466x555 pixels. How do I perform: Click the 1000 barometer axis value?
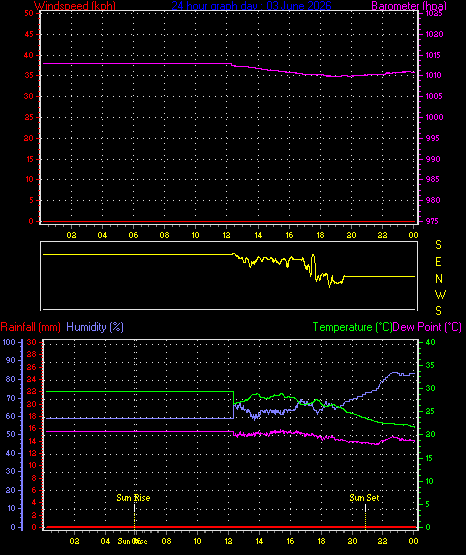[x=434, y=117]
